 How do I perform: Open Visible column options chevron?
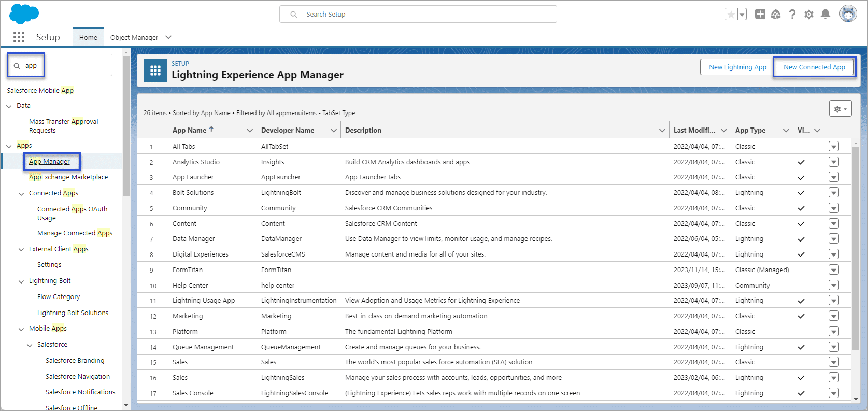coord(817,130)
